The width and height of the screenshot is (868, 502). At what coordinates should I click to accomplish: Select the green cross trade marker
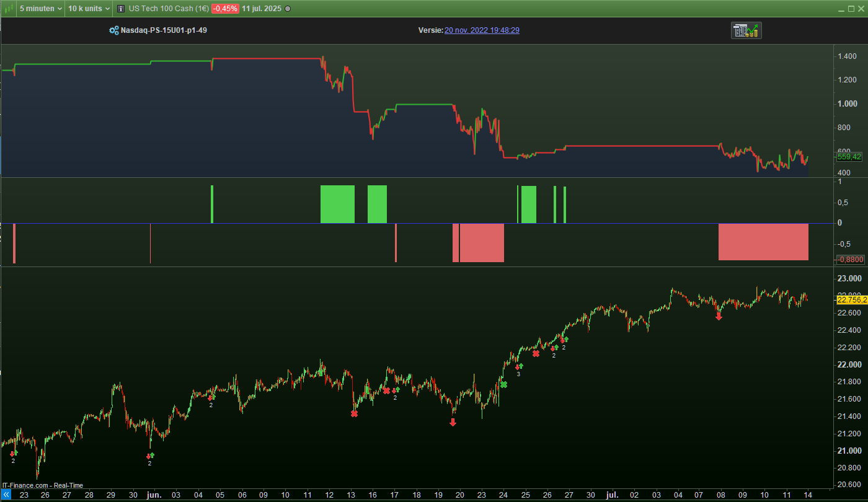coord(503,385)
